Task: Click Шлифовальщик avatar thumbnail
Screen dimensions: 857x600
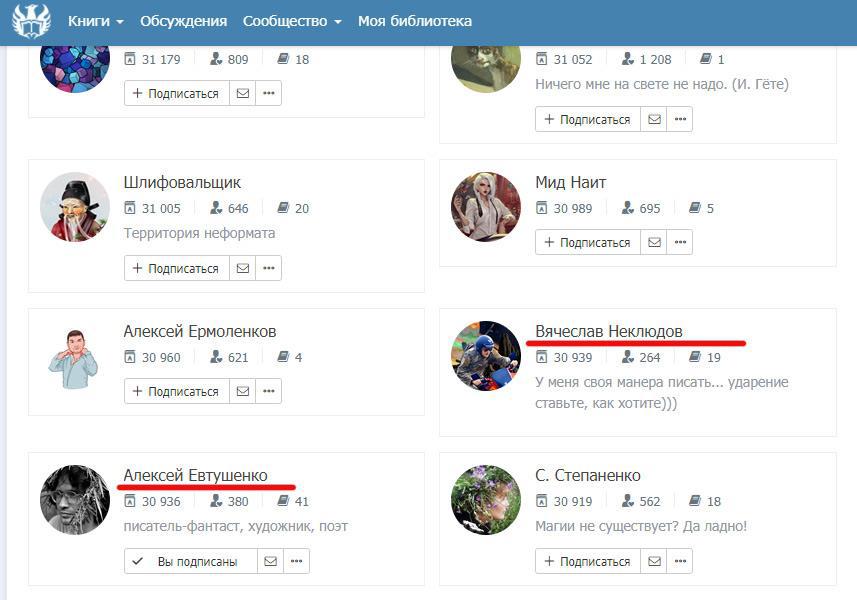Action: point(75,207)
